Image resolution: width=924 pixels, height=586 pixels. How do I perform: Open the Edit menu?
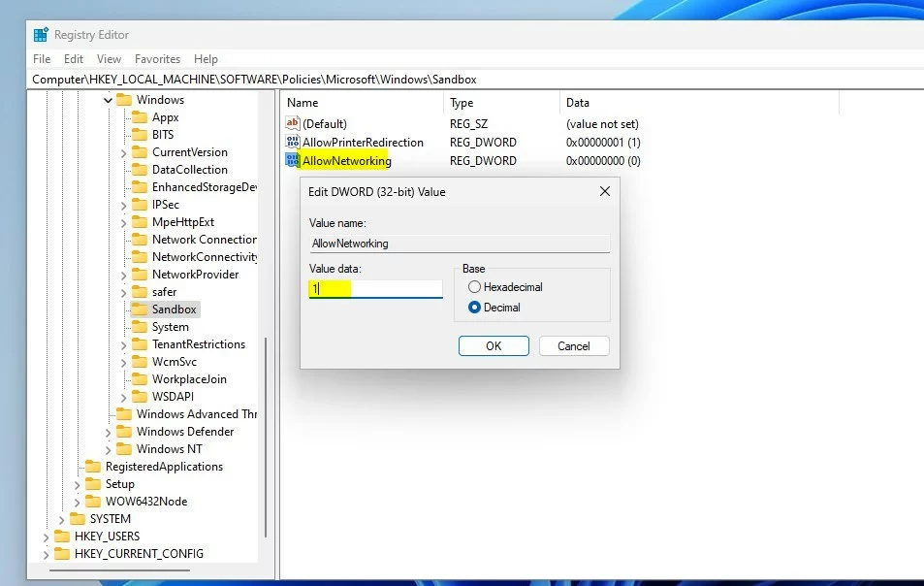74,59
